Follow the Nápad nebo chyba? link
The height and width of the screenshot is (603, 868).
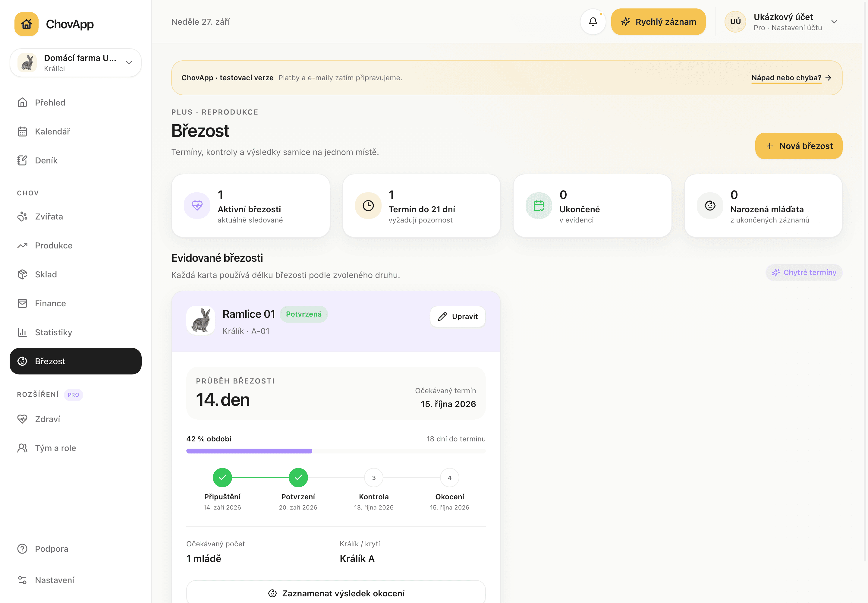[x=791, y=78]
